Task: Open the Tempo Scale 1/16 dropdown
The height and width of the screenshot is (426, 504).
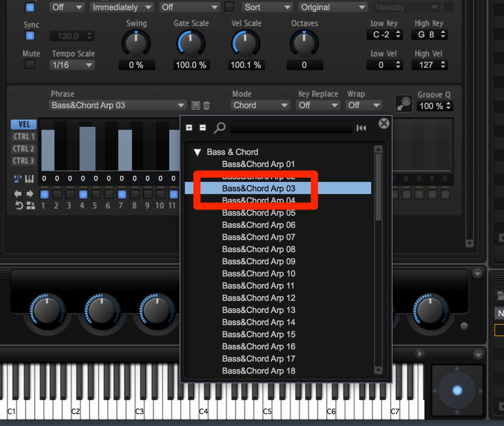Action: (72, 65)
